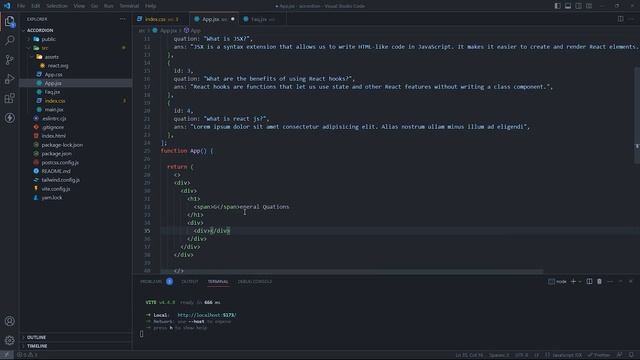Click the Problems count badge
Image resolution: width=640 pixels, height=360 pixels.
(x=169, y=281)
